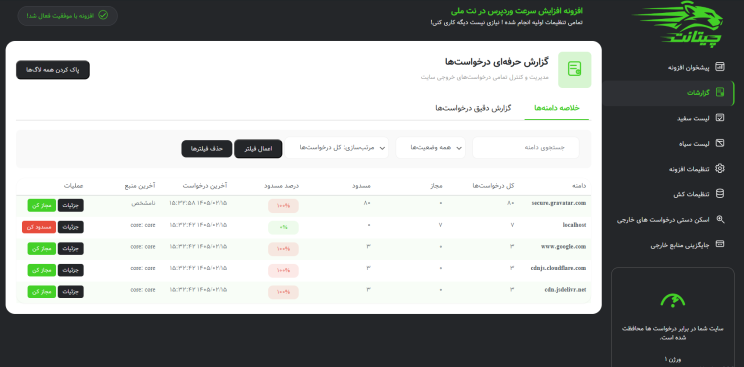Screen dimensions: 744x367
Task: Open گزارشات menu item
Action: pyautogui.click(x=669, y=93)
